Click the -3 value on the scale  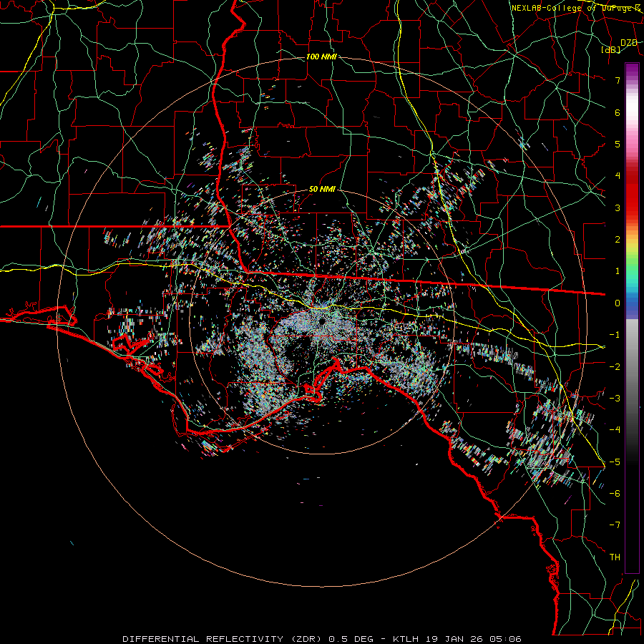tap(615, 398)
